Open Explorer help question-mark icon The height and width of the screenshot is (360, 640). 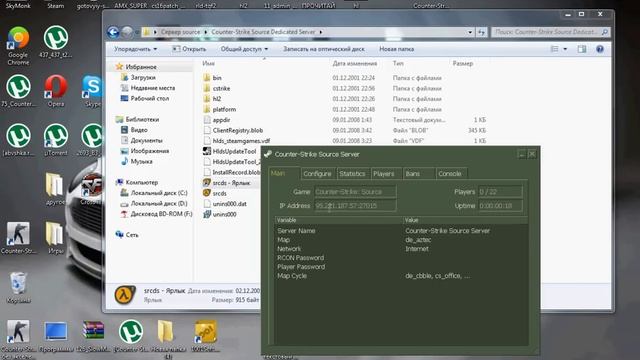click(x=600, y=49)
